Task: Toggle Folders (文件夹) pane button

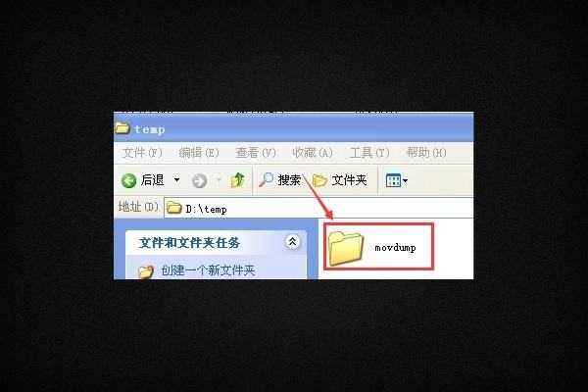Action: coord(340,180)
